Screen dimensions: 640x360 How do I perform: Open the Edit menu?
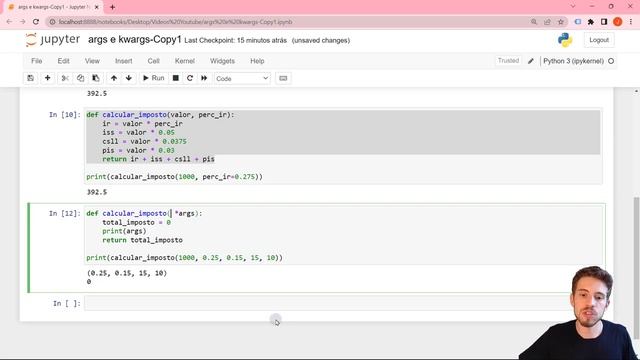click(x=63, y=61)
